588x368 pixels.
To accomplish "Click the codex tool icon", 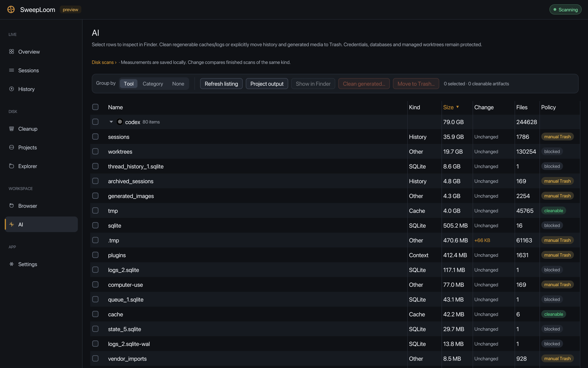I will pyautogui.click(x=120, y=122).
